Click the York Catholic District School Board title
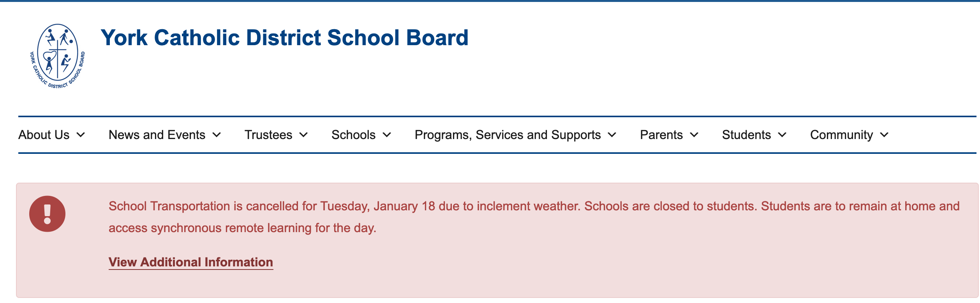The image size is (980, 303). tap(284, 38)
